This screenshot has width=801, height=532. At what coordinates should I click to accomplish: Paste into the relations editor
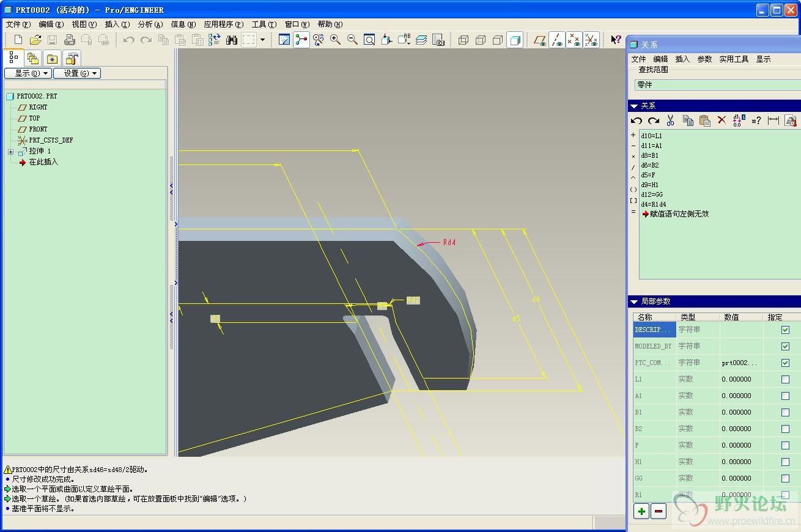(705, 120)
